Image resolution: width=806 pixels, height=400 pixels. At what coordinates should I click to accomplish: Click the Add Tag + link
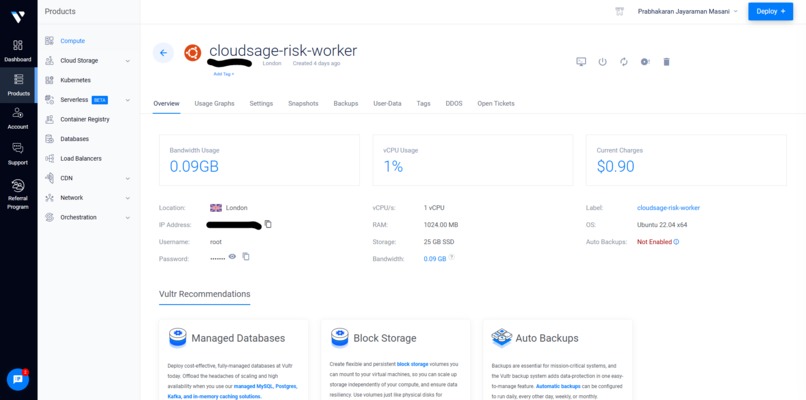pos(224,74)
